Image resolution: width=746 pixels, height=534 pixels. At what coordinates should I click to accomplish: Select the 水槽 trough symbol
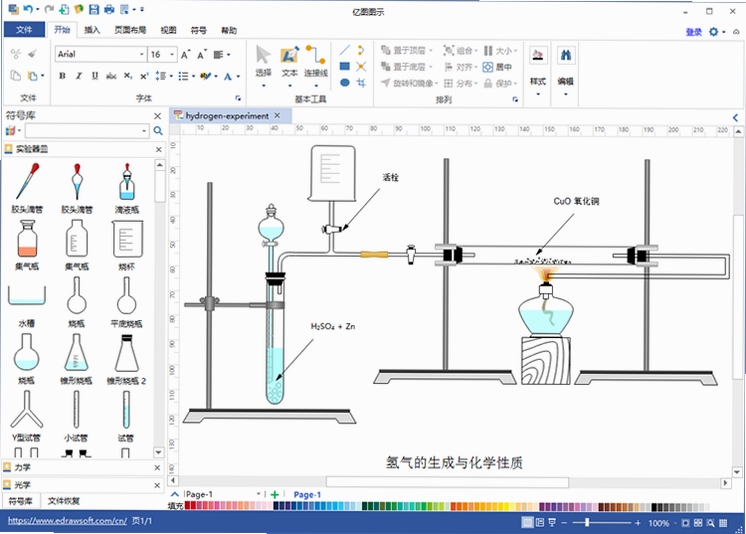pos(27,306)
